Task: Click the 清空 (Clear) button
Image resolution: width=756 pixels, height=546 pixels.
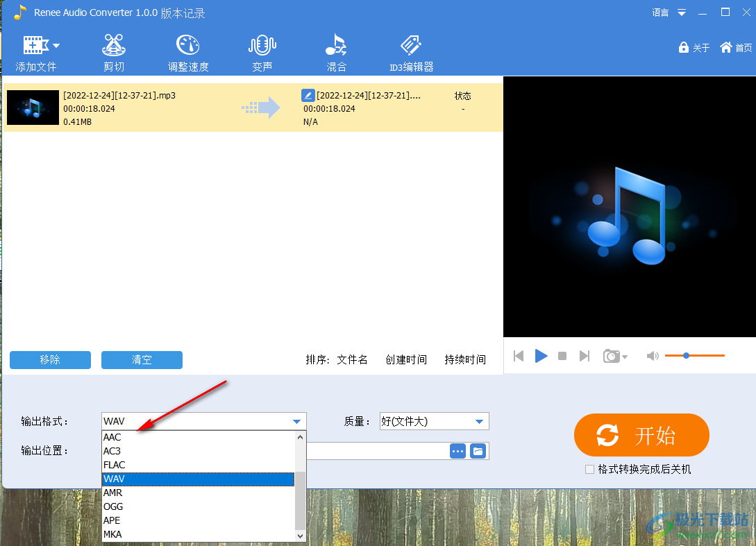Action: tap(142, 360)
